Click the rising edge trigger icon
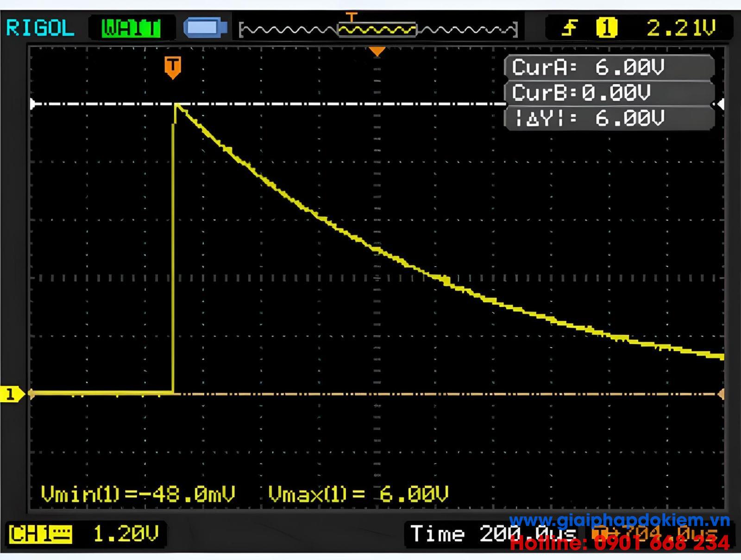Screen dimensions: 741x560 pos(569,28)
